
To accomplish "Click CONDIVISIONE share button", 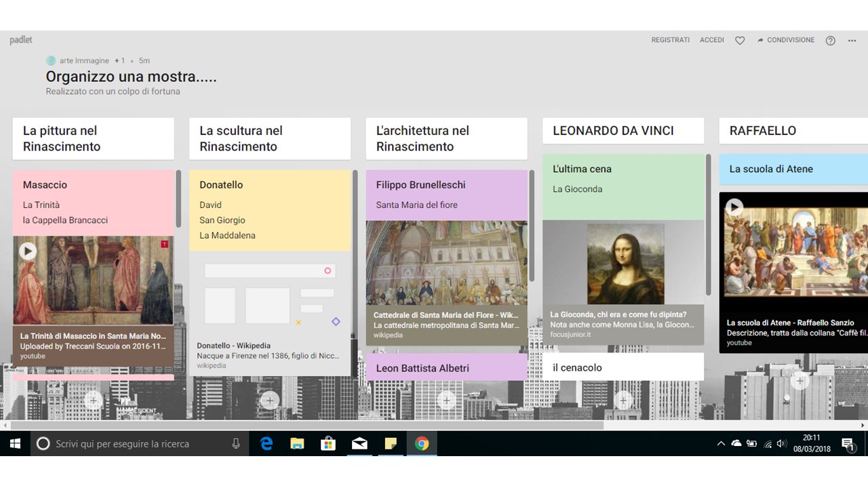I will tap(786, 40).
